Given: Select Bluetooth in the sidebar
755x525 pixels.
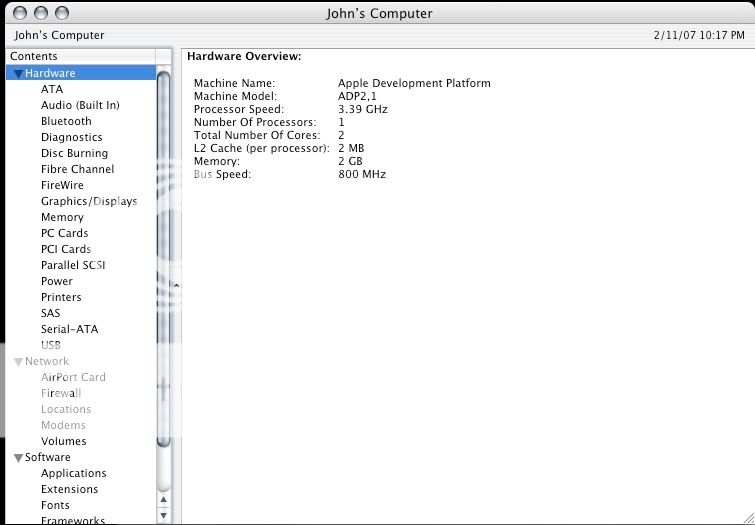Looking at the screenshot, I should (66, 121).
